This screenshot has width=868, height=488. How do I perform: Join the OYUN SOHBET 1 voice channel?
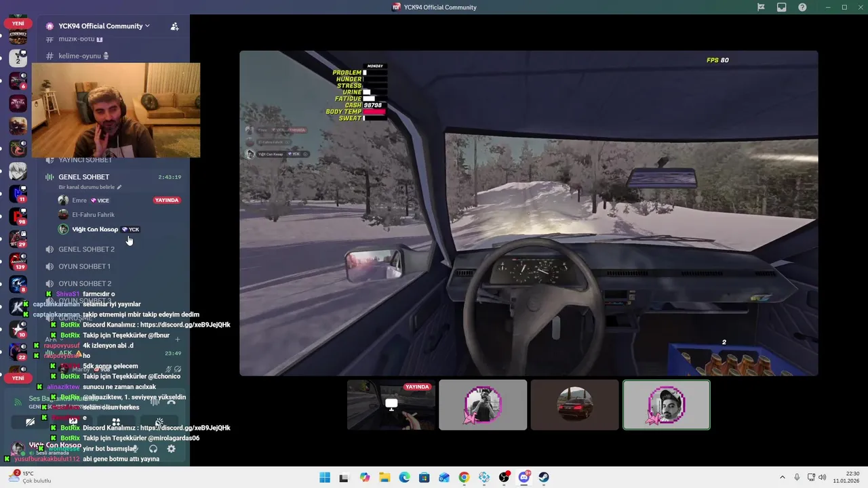click(84, 266)
